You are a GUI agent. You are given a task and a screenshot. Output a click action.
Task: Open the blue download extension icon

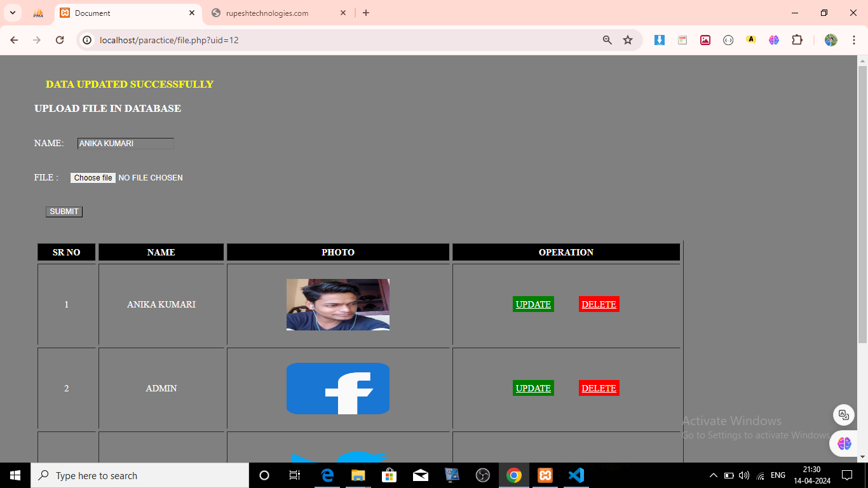click(x=660, y=40)
